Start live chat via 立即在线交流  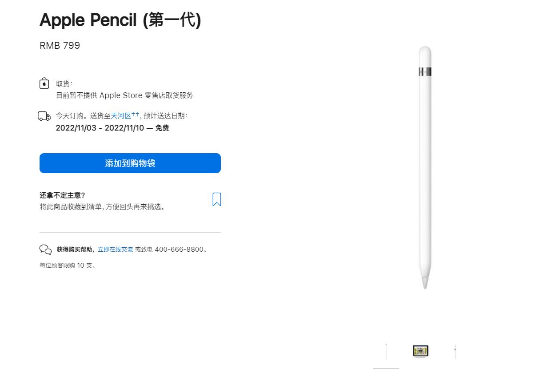pyautogui.click(x=115, y=249)
